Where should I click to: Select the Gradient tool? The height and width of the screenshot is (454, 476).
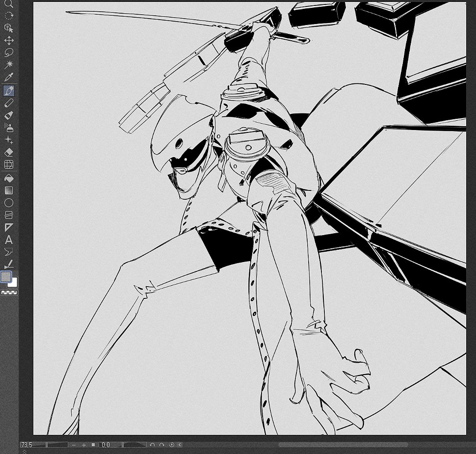pyautogui.click(x=9, y=190)
